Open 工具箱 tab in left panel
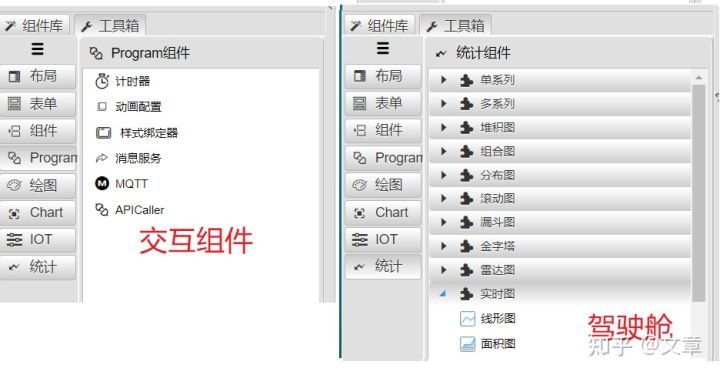 point(110,26)
